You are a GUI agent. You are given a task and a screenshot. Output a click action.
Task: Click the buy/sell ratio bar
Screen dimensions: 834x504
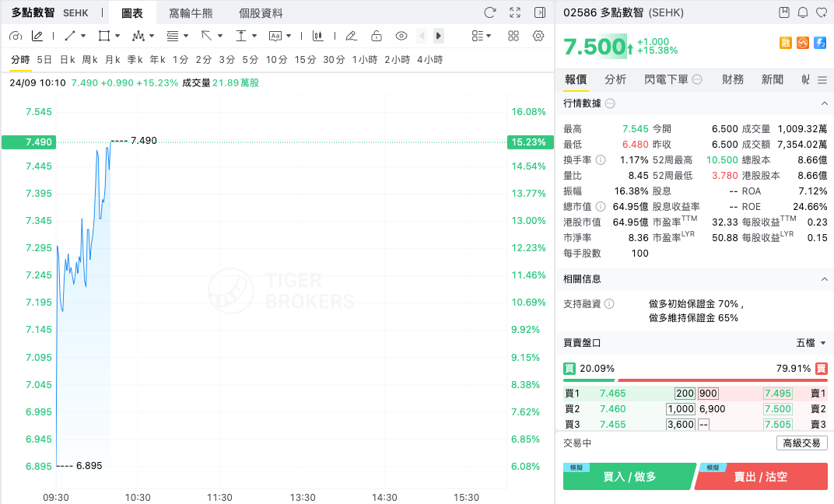[696, 380]
